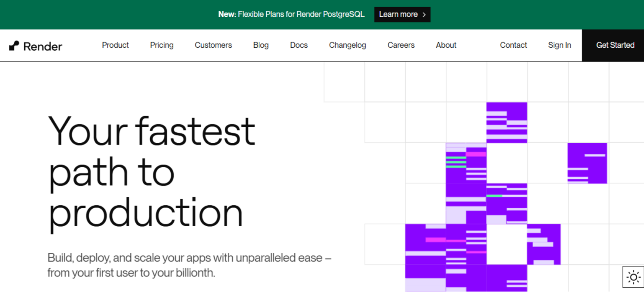Open the Pricing page

[161, 45]
